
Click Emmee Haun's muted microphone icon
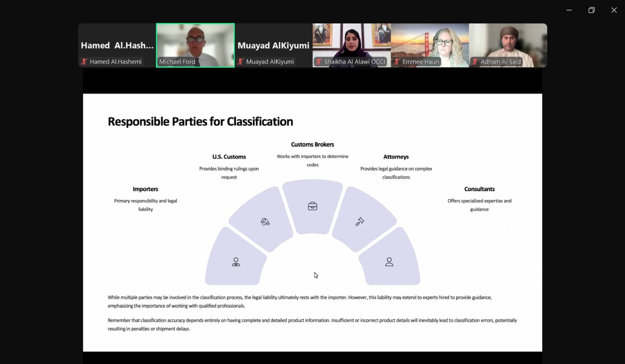397,62
